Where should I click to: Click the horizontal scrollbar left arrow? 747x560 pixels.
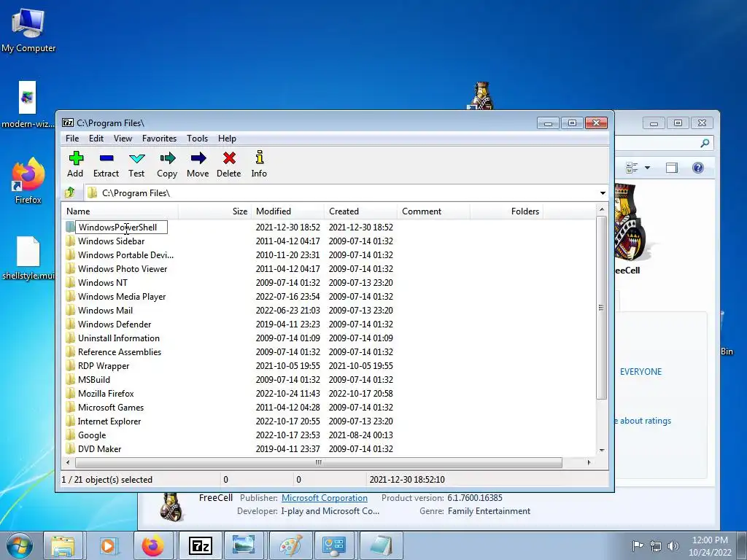pyautogui.click(x=68, y=462)
